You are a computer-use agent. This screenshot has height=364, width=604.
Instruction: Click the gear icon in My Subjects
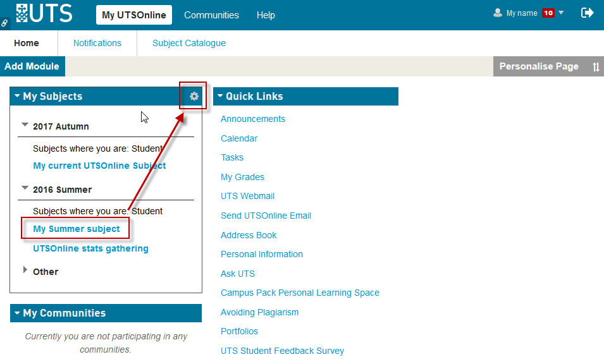[x=194, y=96]
